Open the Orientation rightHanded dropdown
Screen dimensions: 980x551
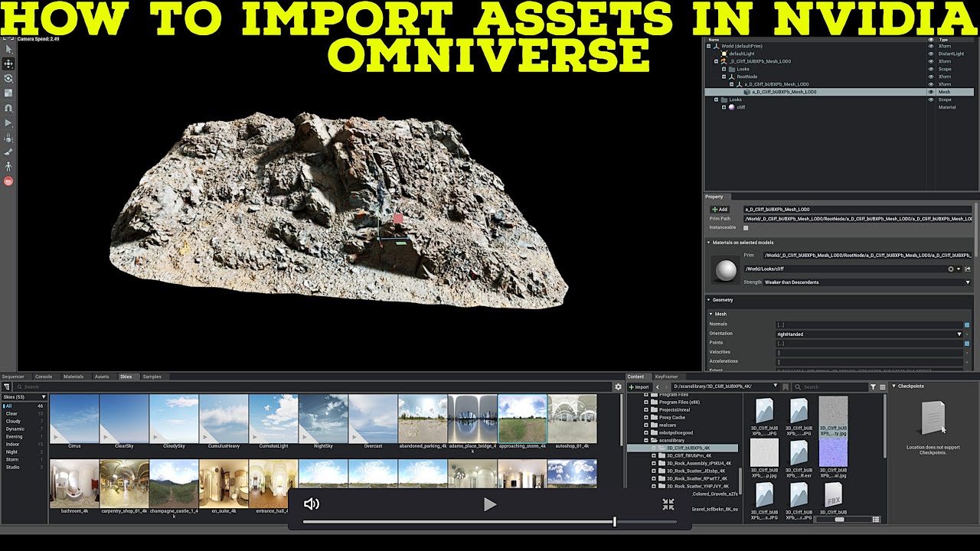tap(870, 334)
